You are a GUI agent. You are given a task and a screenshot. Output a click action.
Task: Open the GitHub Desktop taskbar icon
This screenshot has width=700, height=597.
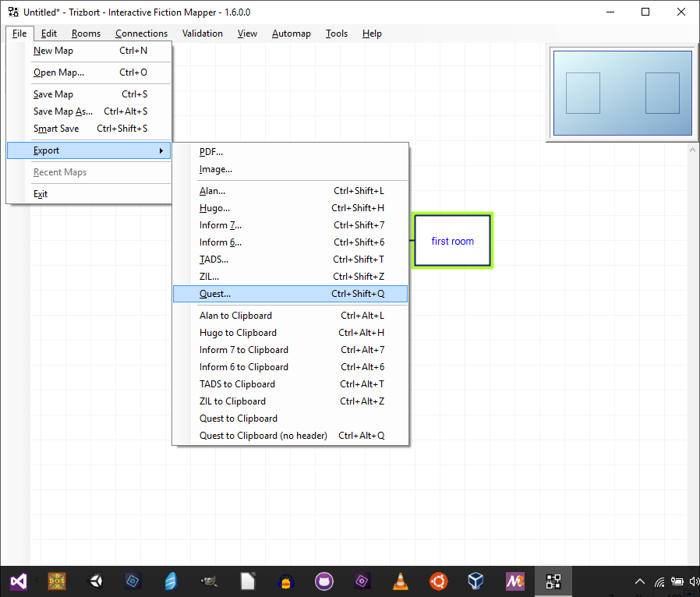coord(324,581)
